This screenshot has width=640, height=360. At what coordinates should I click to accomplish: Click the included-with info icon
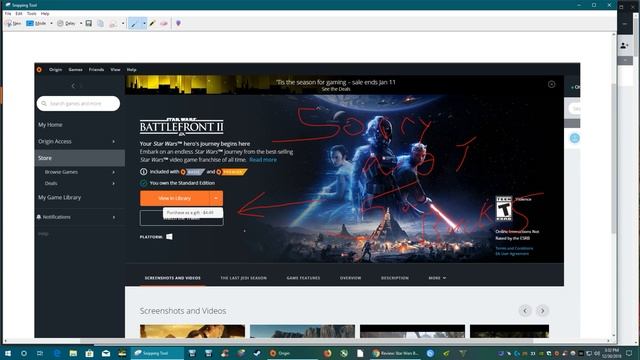(143, 172)
